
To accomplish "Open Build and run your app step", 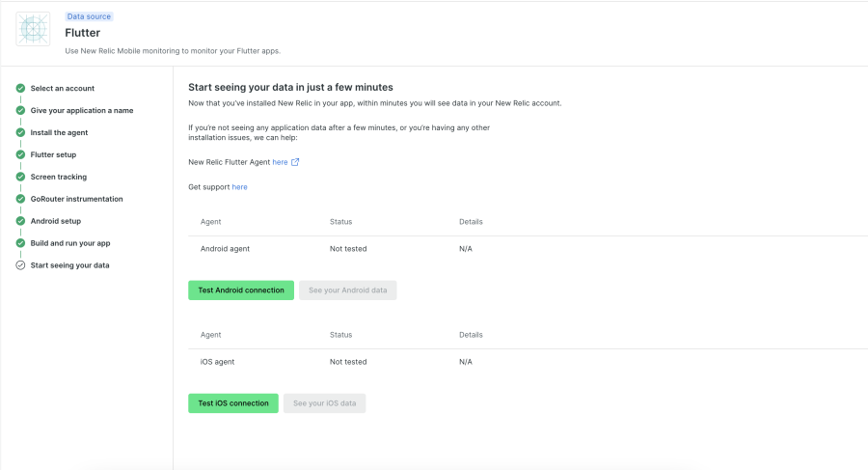I will [70, 243].
